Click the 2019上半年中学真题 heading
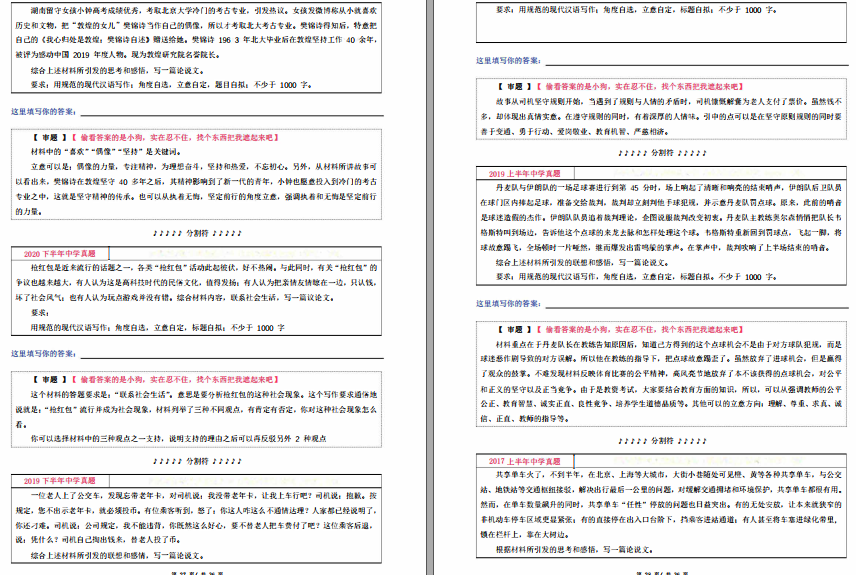The image size is (856, 575). [524, 174]
